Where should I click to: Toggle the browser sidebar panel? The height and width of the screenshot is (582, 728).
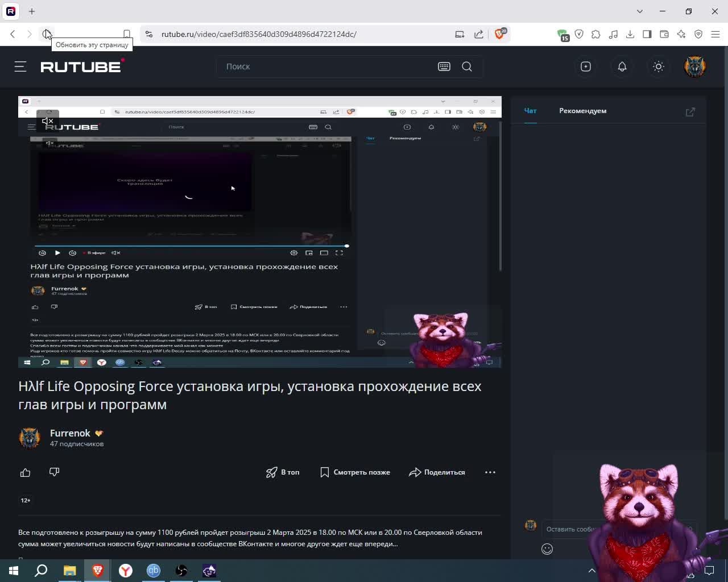(647, 34)
